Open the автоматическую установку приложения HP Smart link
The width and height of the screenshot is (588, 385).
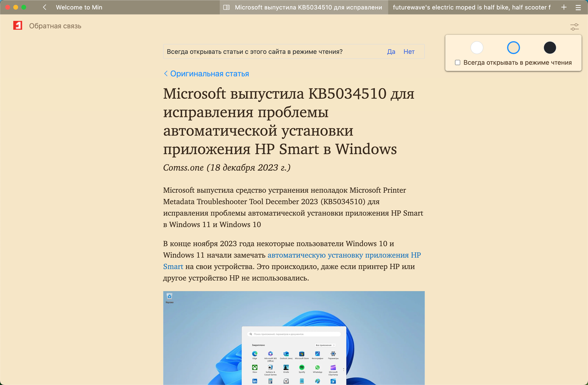(292, 261)
